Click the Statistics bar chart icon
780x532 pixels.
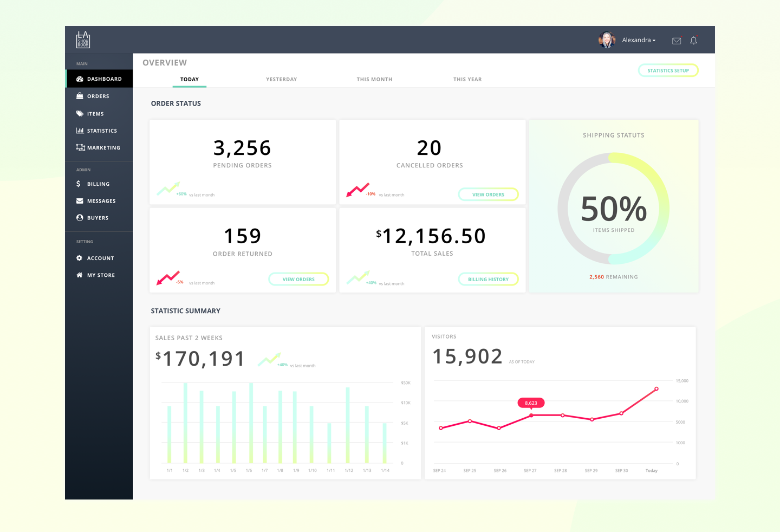(x=80, y=131)
